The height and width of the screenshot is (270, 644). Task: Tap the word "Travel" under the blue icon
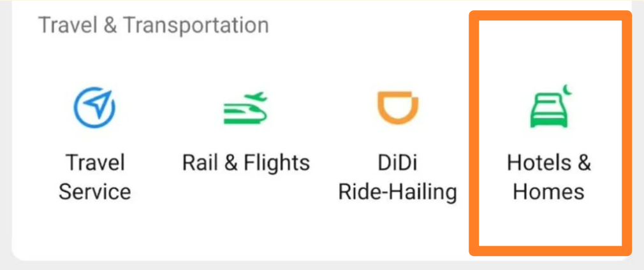tap(94, 162)
